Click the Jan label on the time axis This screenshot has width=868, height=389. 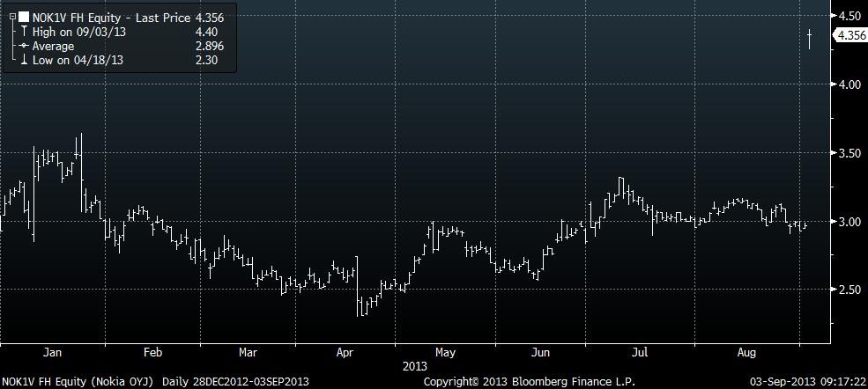point(52,353)
